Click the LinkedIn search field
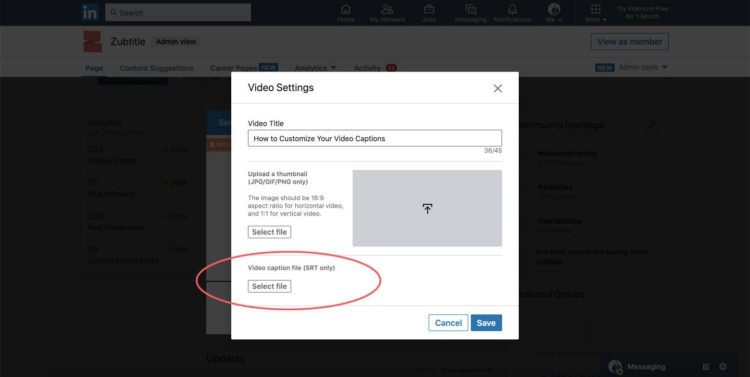Viewport: 750px width, 377px height. (178, 12)
